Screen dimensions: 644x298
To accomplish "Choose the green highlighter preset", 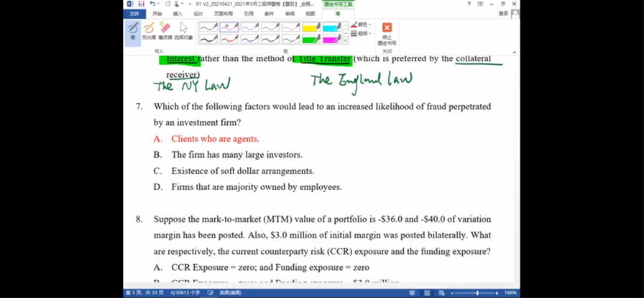I will [x=311, y=39].
